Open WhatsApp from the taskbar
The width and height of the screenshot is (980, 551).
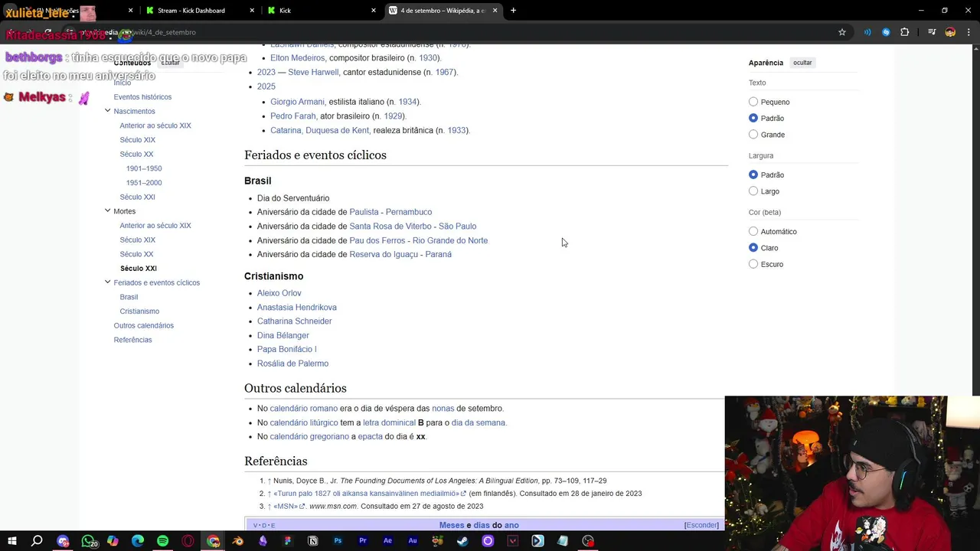pyautogui.click(x=87, y=541)
